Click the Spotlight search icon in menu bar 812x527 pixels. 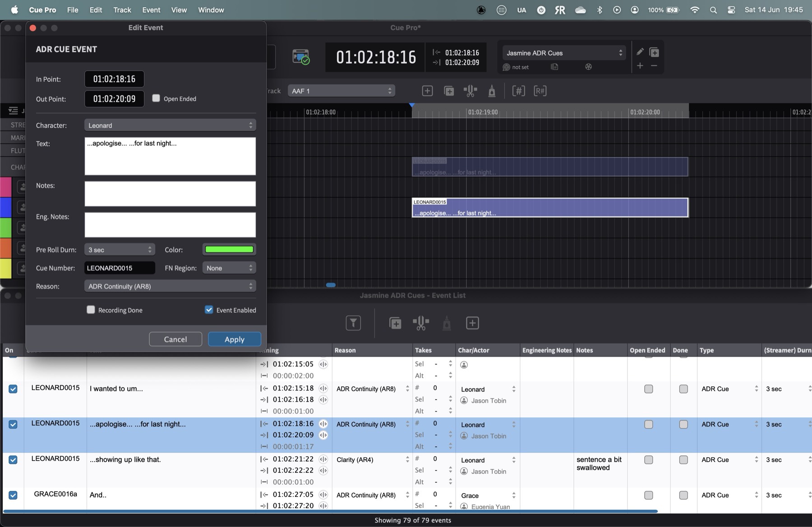click(x=713, y=10)
